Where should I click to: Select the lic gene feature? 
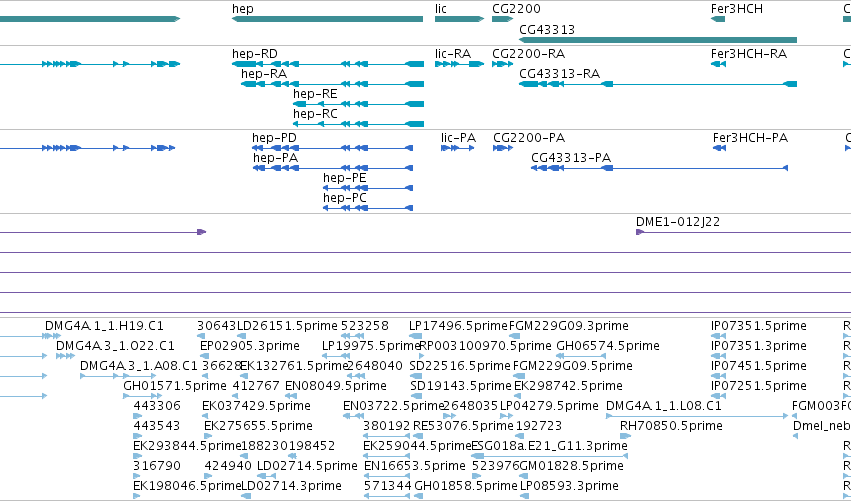coord(459,19)
